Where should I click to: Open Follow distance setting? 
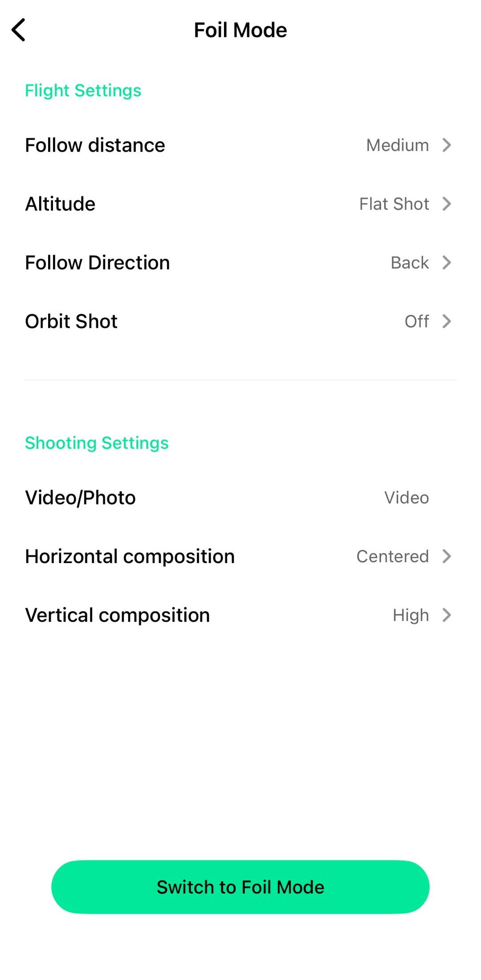240,145
